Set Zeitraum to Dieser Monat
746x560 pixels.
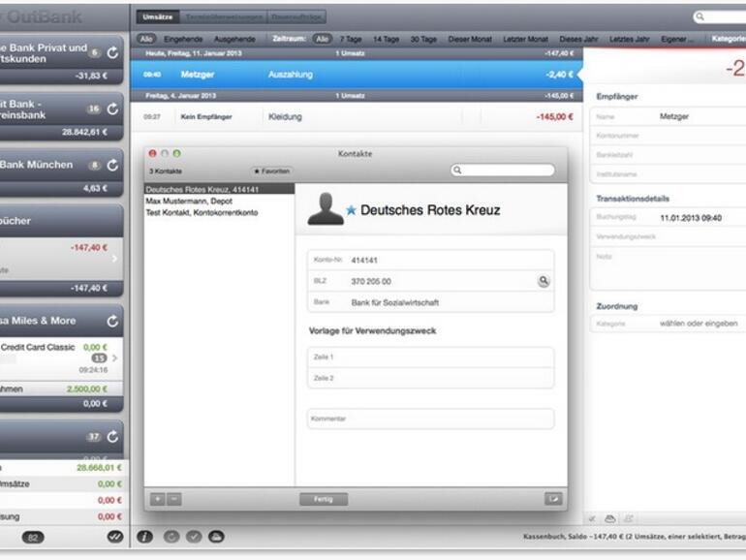[470, 39]
